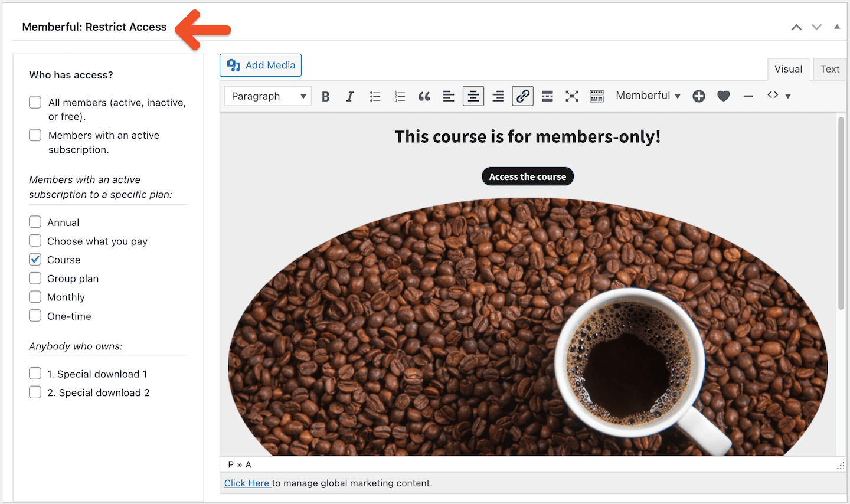850x504 pixels.
Task: Enable distraction-free fullscreen mode
Action: coord(571,96)
